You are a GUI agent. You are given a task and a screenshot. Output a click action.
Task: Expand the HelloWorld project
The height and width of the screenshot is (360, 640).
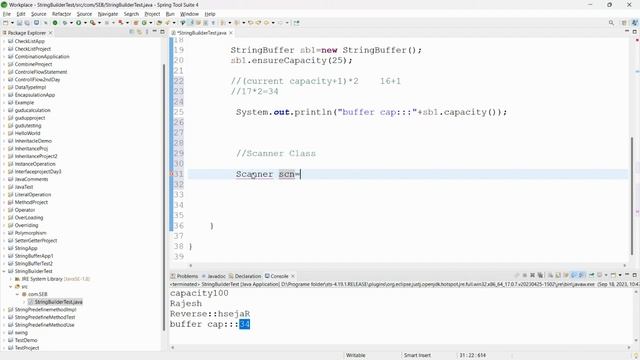pos(4,133)
